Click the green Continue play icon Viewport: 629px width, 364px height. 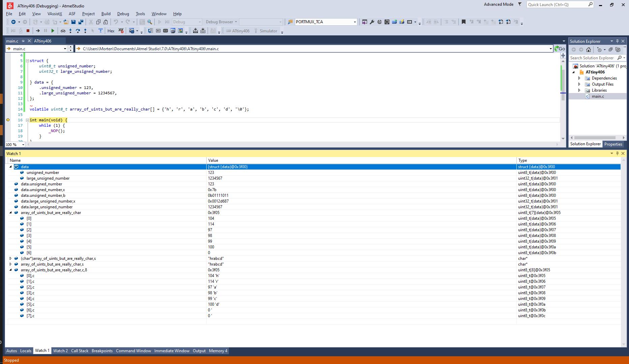pos(53,31)
